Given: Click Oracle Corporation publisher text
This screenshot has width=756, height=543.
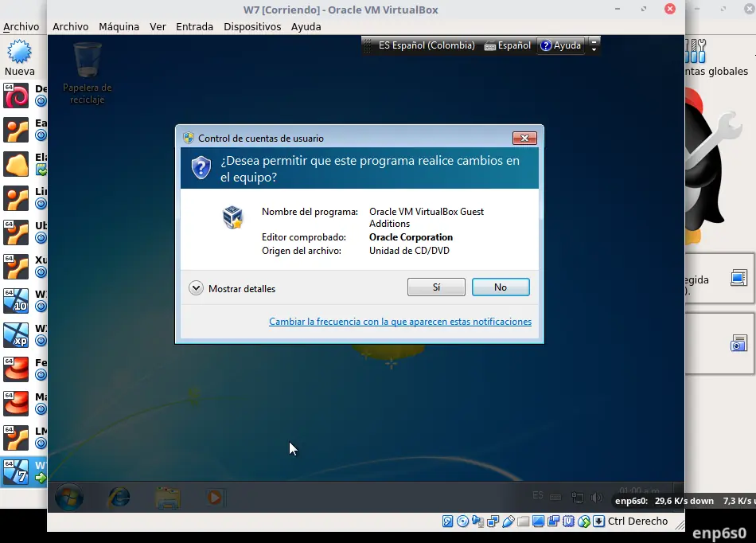Looking at the screenshot, I should [411, 237].
